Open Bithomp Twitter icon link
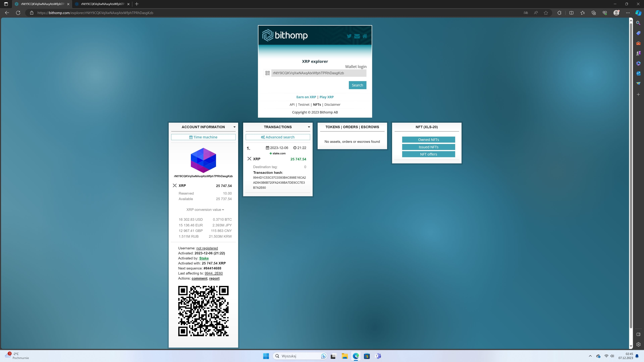Viewport: 644px width, 362px height. click(x=349, y=36)
